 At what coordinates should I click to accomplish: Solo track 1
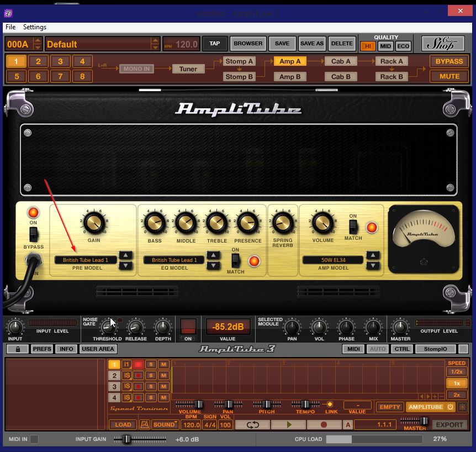(151, 364)
